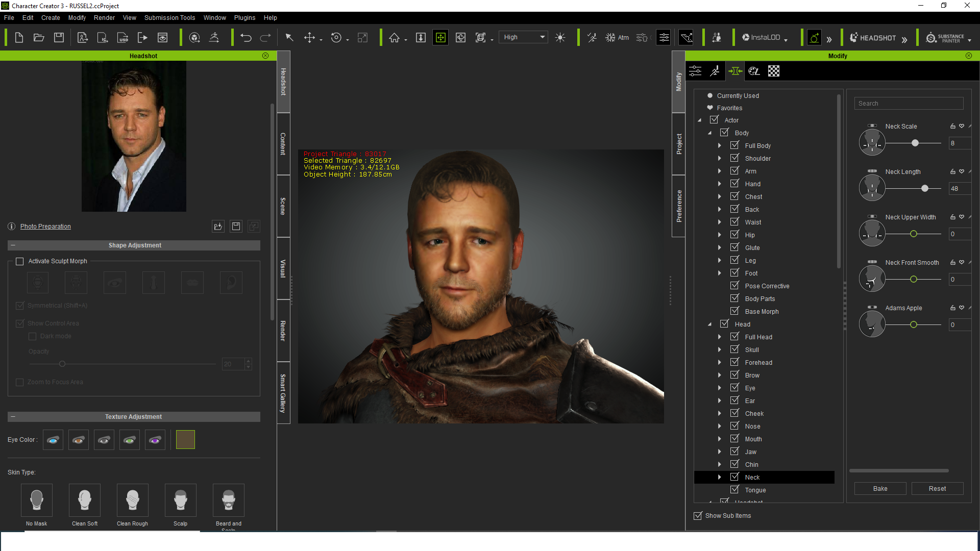This screenshot has height=551, width=980.
Task: Launch the Headshot plugin button
Action: click(x=873, y=37)
